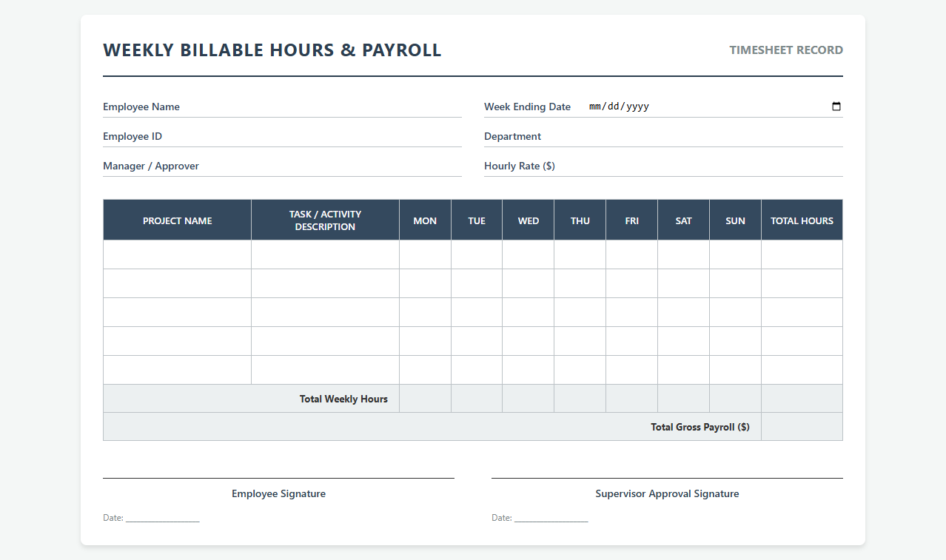Open the calendar picker for Week Ending Date
The width and height of the screenshot is (946, 560).
tap(836, 107)
